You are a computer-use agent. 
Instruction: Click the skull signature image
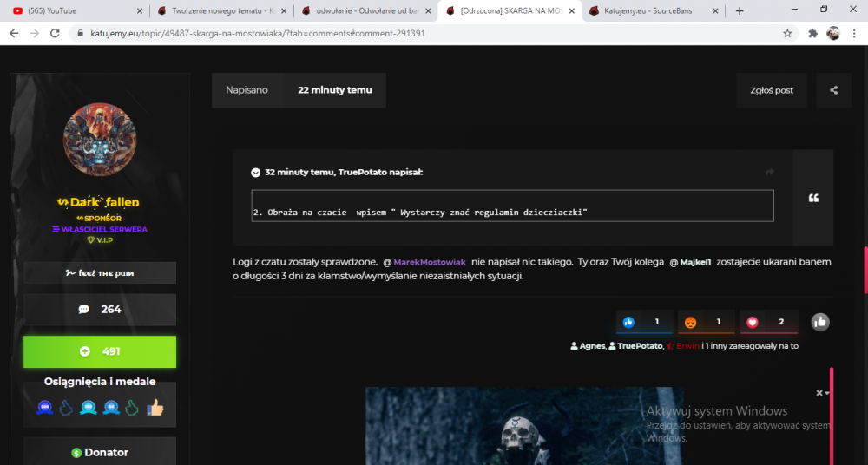[525, 426]
